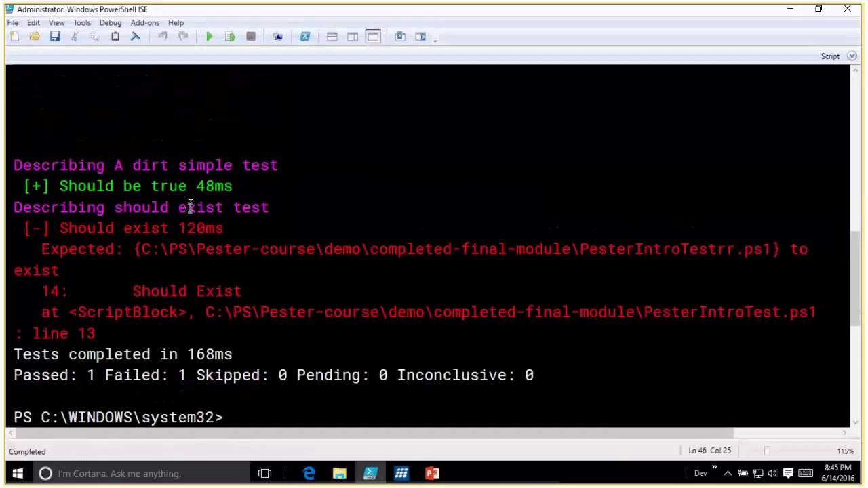Click '[-] Should exist 120ms' line

click(123, 228)
